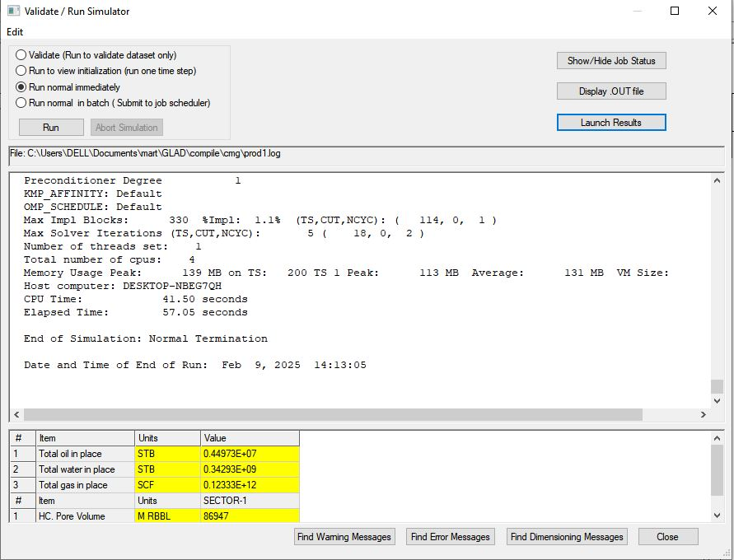The height and width of the screenshot is (560, 734).
Task: Click value cell 0.44973E+07
Action: click(250, 454)
